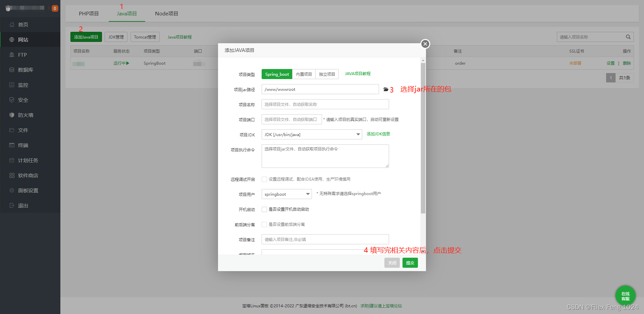Click the 添加JDK信息 link

(378, 134)
